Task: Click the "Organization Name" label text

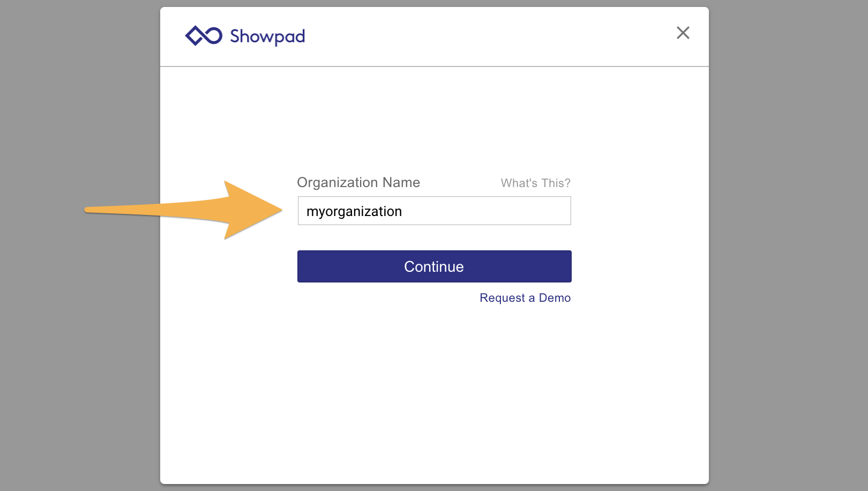Action: [x=358, y=183]
